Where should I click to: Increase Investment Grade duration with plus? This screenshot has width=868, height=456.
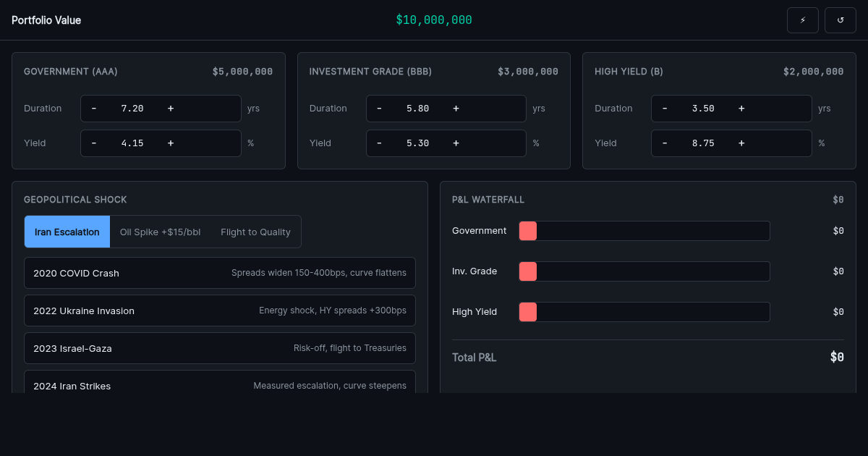456,109
